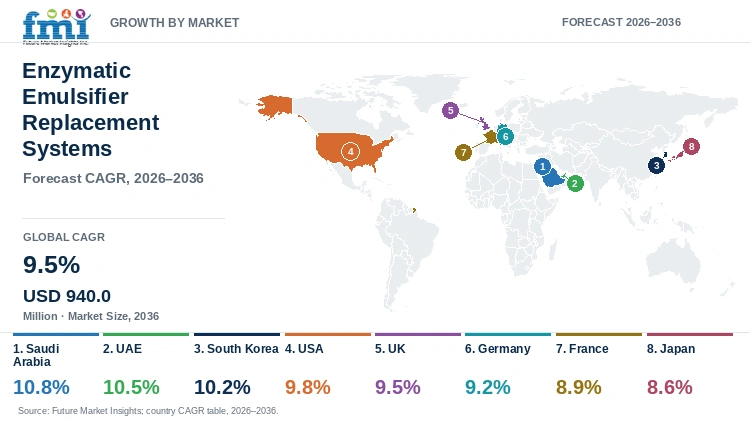The image size is (750, 421).
Task: Click the '10.5%' UAE value
Action: pos(131,387)
